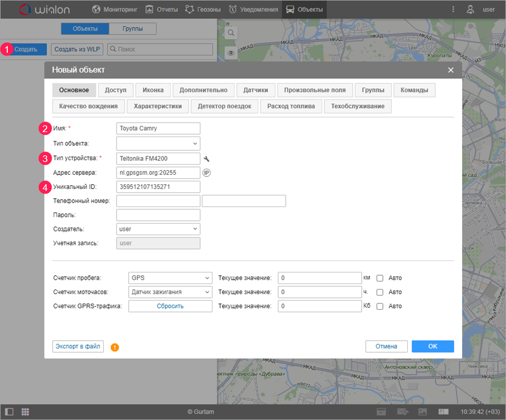Open the Счетчик пробега GPS dropdown
This screenshot has height=420, width=506.
(170, 278)
